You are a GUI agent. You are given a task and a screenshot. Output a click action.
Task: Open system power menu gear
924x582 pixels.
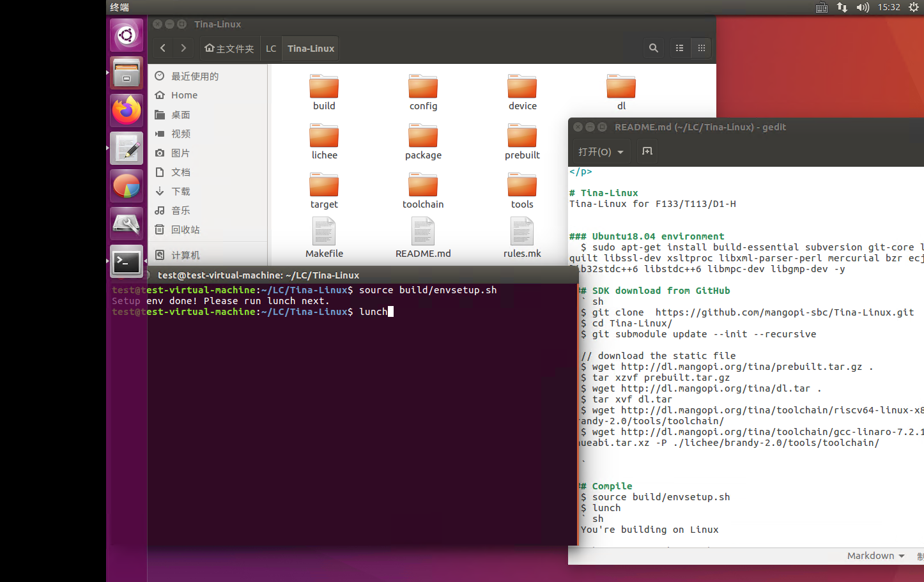[x=914, y=8]
